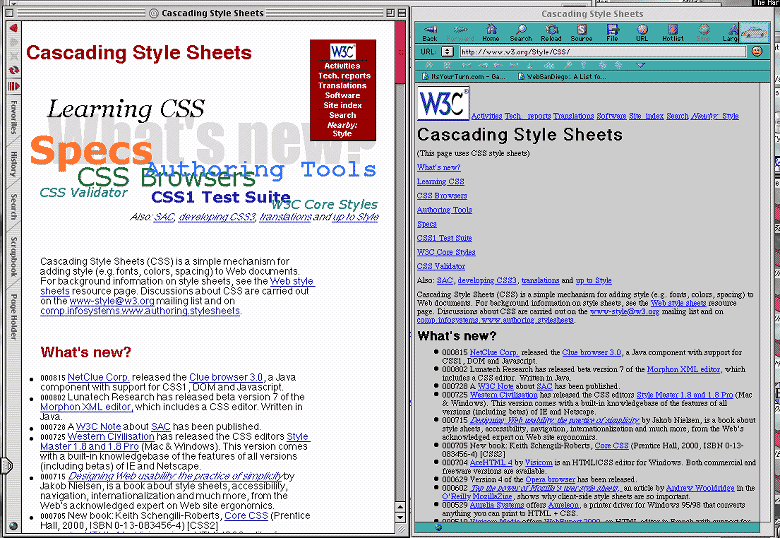The height and width of the screenshot is (538, 780).
Task: Click the URL globe button in right browser toolbar
Action: [642, 33]
